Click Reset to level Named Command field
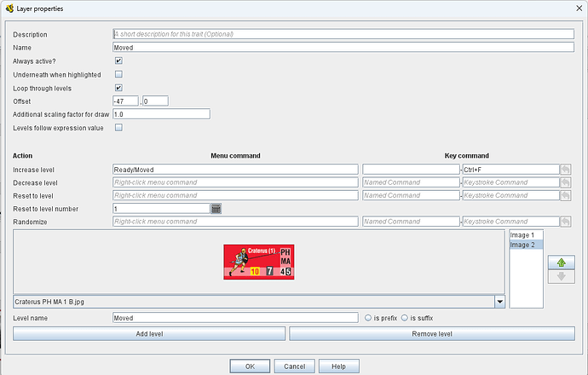588x375 pixels. point(411,195)
